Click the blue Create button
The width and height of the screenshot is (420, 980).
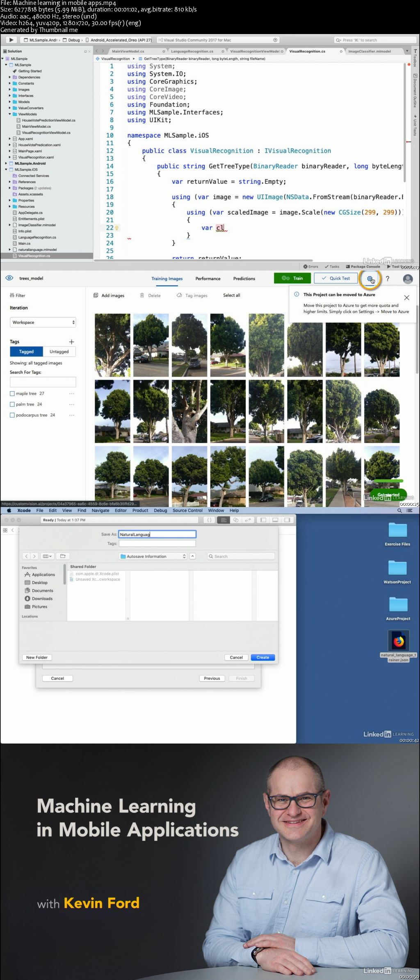(262, 657)
